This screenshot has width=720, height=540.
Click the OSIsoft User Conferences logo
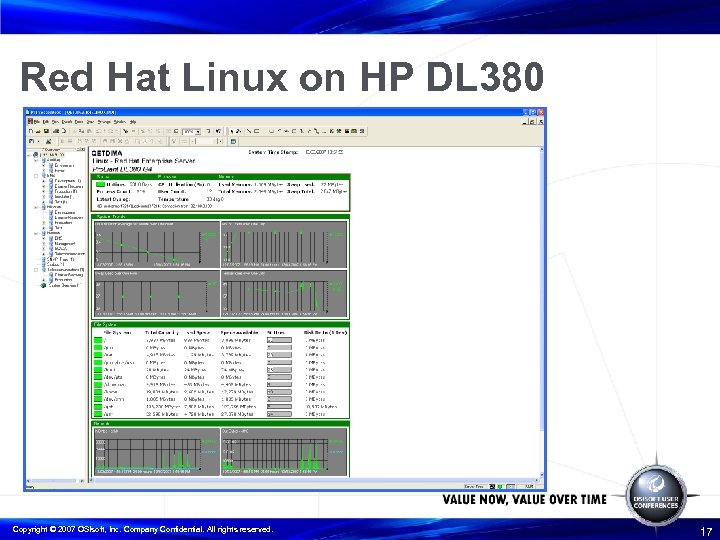[x=656, y=495]
